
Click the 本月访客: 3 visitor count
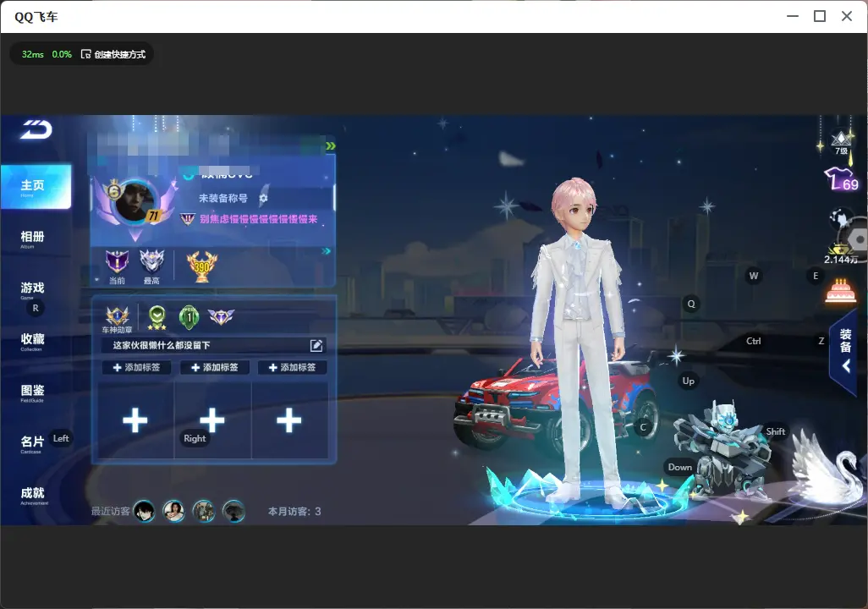294,512
